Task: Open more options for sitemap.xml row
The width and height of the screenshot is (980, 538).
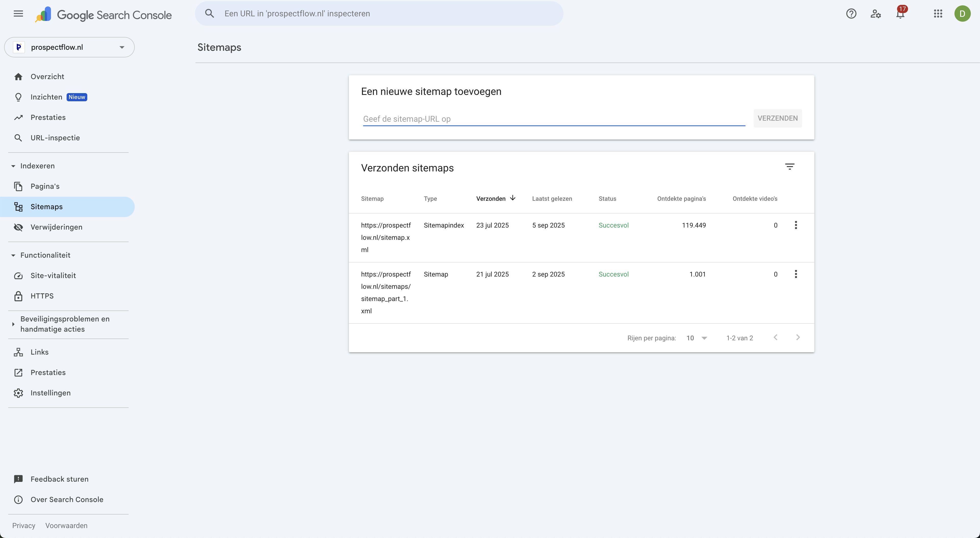Action: click(x=796, y=225)
